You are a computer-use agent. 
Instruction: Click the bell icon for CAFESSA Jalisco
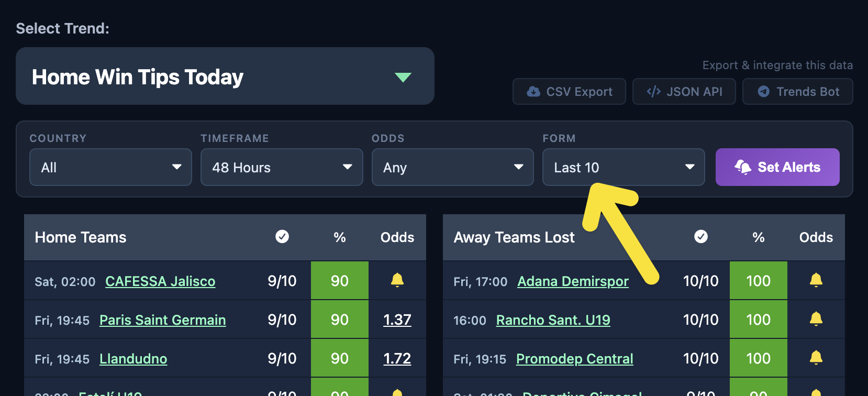coord(397,280)
